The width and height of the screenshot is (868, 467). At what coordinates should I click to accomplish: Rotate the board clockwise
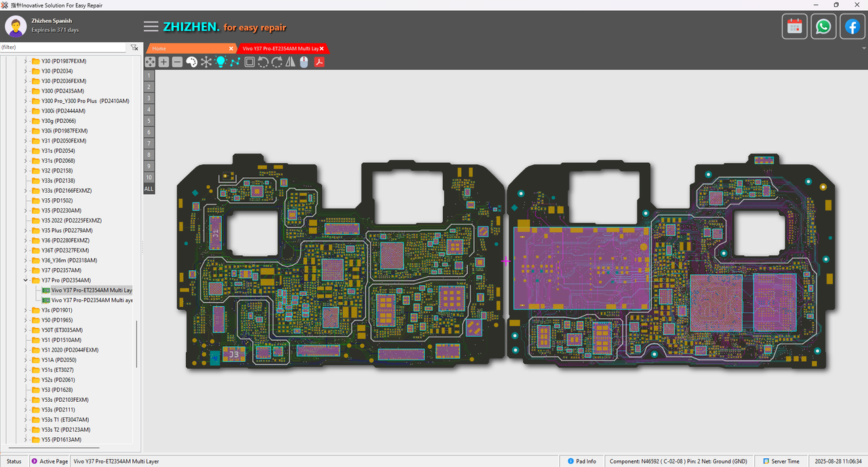click(277, 62)
